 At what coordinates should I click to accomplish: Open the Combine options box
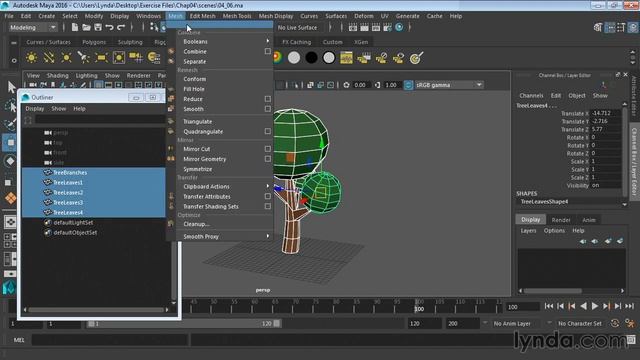click(x=267, y=51)
